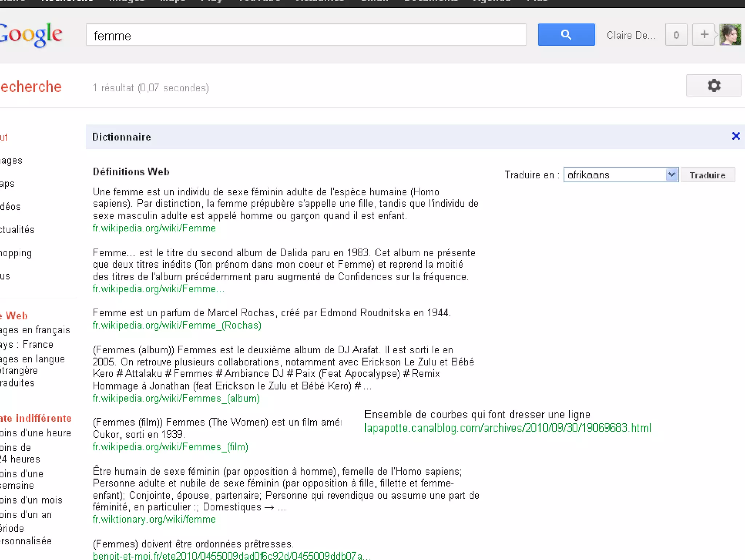This screenshot has height=560, width=745.
Task: Click the Le Web heading in the sidebar
Action: click(14, 315)
